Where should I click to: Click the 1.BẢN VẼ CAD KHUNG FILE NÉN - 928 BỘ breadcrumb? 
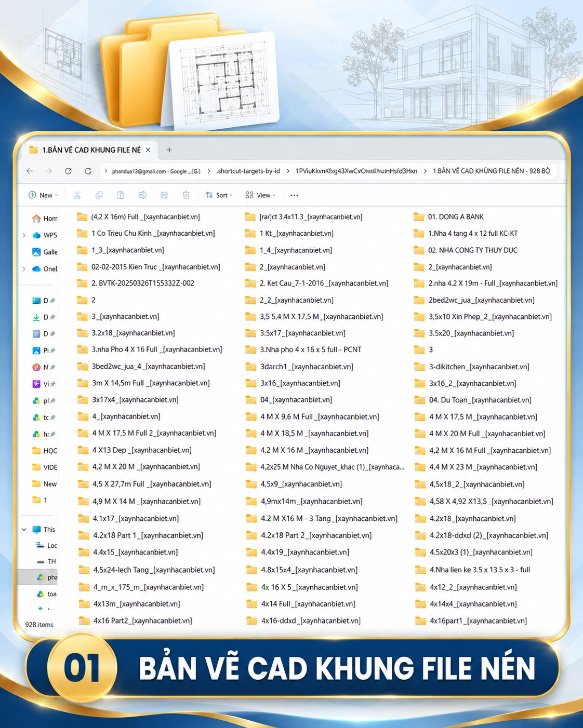[x=491, y=171]
